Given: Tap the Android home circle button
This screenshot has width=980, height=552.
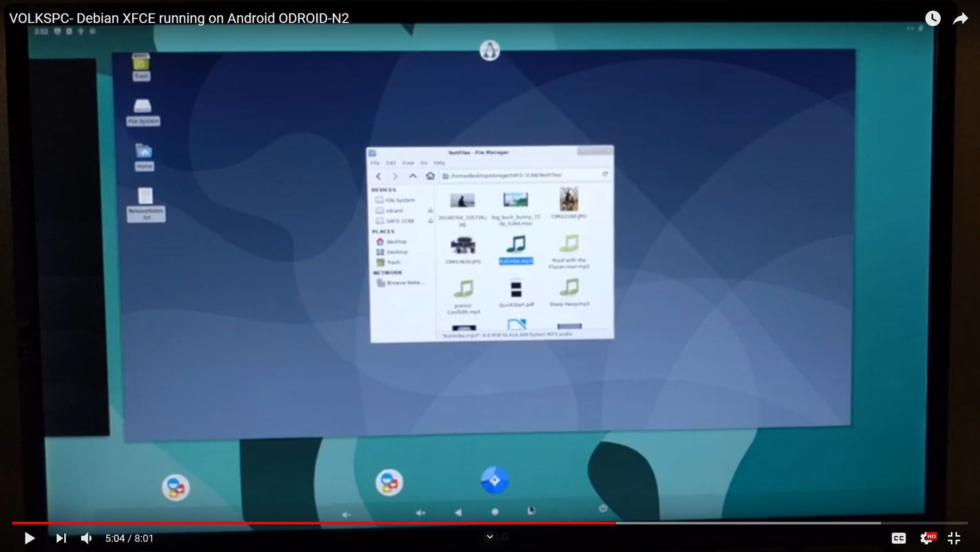Looking at the screenshot, I should pos(494,512).
